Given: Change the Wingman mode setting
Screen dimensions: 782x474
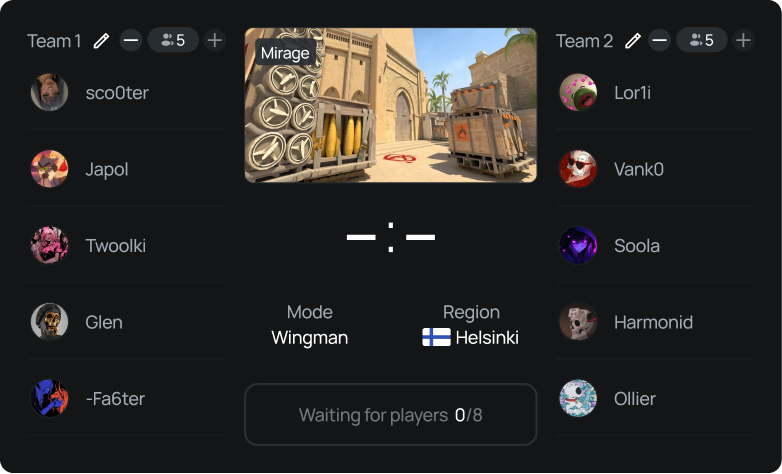Looking at the screenshot, I should click(310, 338).
